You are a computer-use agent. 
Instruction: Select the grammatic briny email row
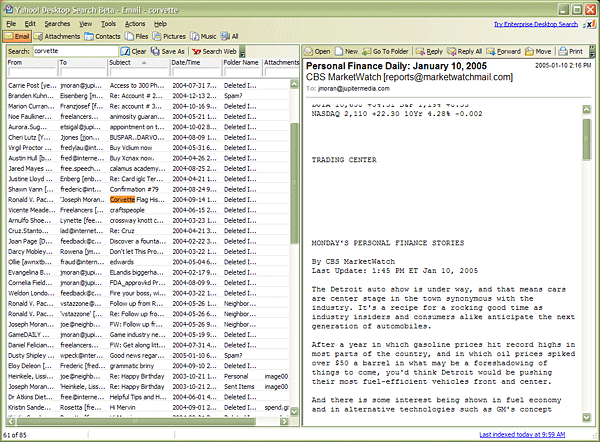click(x=148, y=365)
